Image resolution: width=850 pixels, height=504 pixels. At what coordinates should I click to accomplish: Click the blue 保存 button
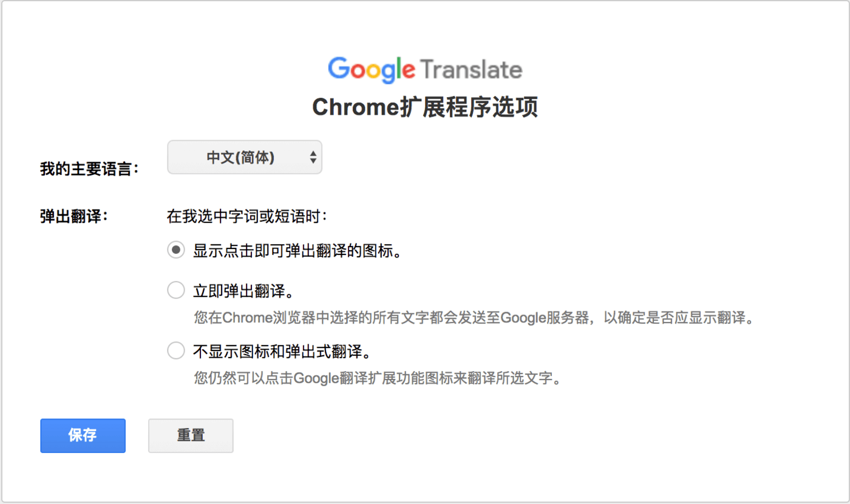click(83, 435)
